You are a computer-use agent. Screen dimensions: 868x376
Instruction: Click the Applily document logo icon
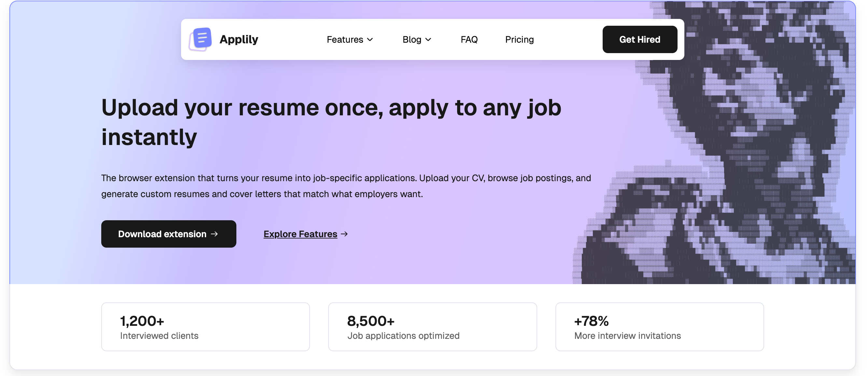click(201, 39)
